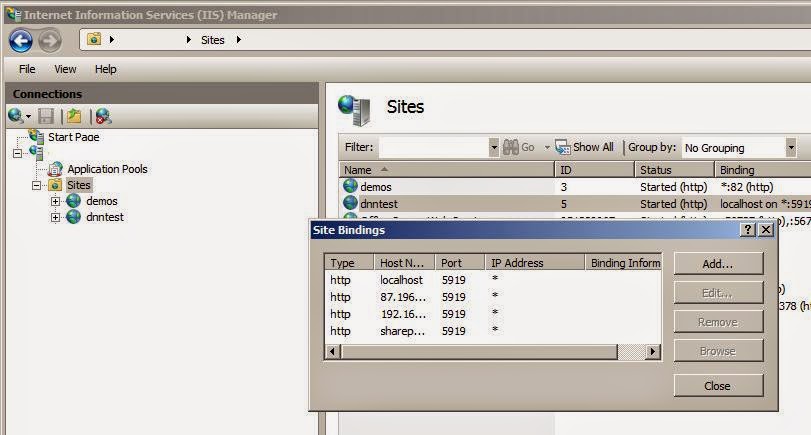Select the sharep... binding row
811x435 pixels.
[493, 331]
